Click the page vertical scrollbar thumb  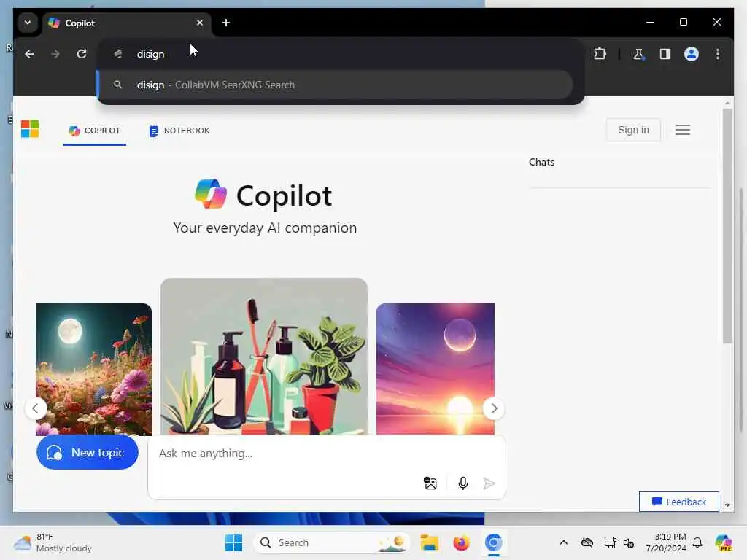click(727, 226)
